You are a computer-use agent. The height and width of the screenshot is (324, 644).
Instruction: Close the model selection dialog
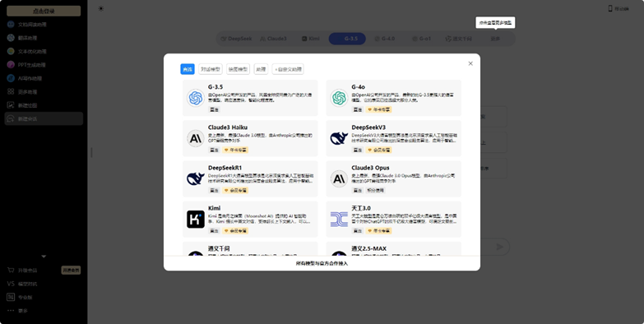pos(470,63)
